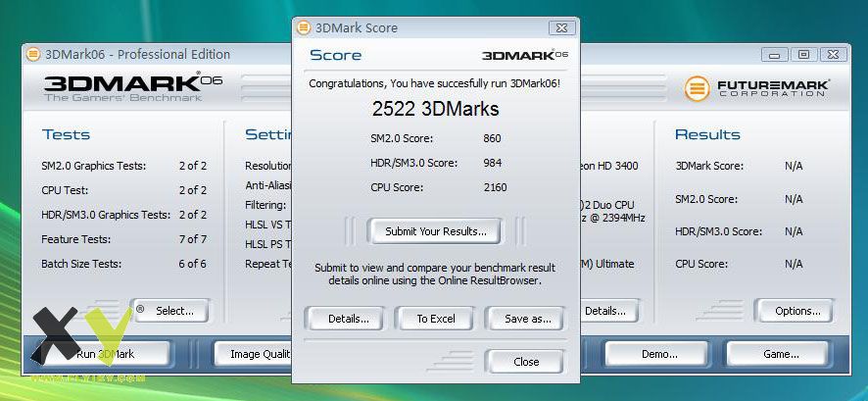The width and height of the screenshot is (868, 401).
Task: Click SM2.0 Score label in Results panel
Action: 705,199
